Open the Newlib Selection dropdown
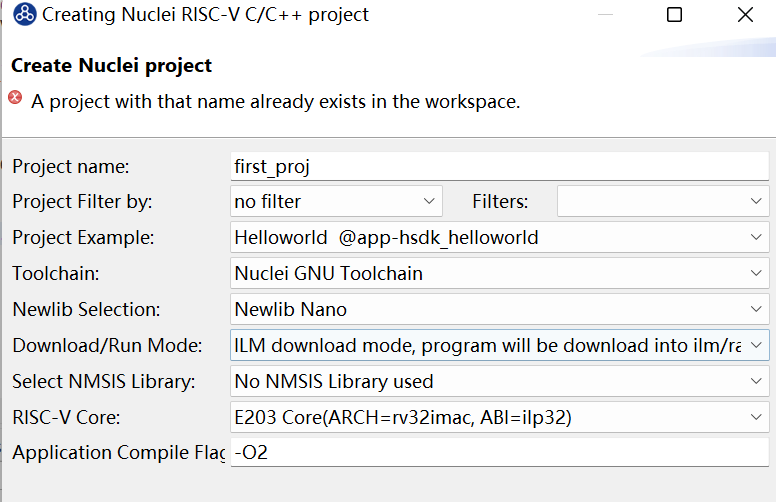 (x=499, y=309)
